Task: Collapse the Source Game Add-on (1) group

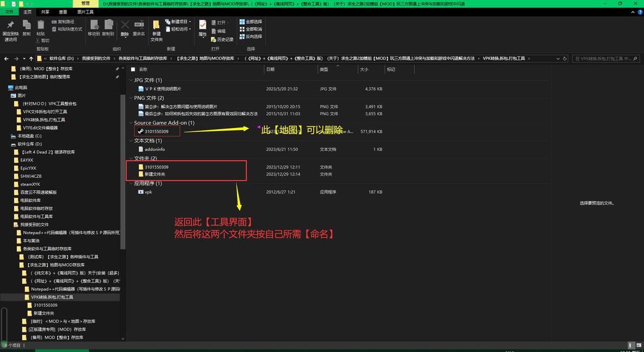Action: point(131,123)
